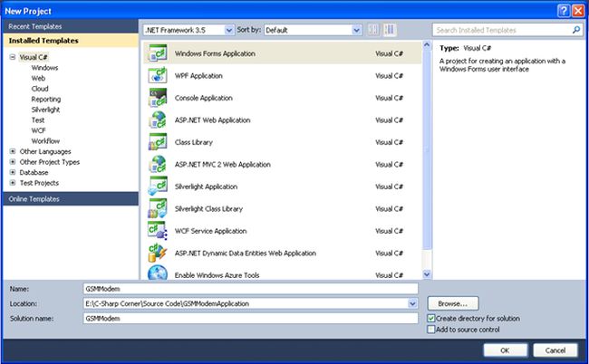Click the WPF Application template icon

pyautogui.click(x=158, y=75)
